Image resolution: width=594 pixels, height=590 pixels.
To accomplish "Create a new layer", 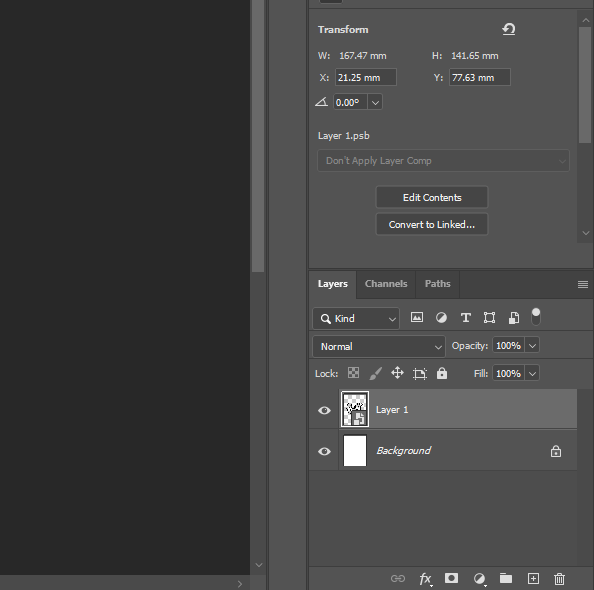I will (533, 578).
